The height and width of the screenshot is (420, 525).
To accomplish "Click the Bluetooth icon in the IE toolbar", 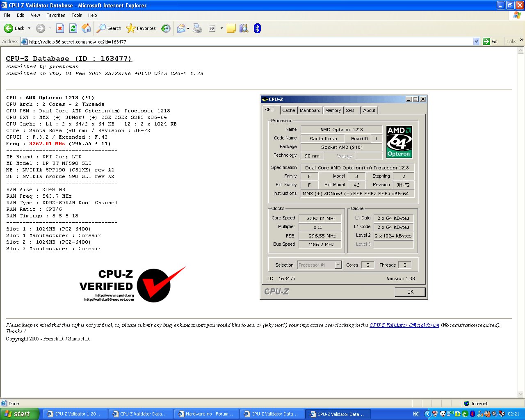I will (x=257, y=28).
